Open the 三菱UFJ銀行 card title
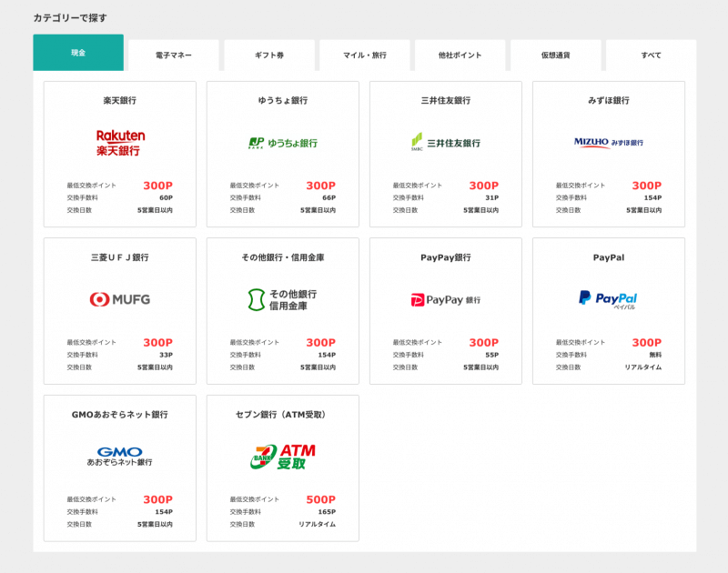The image size is (728, 573). (x=120, y=257)
